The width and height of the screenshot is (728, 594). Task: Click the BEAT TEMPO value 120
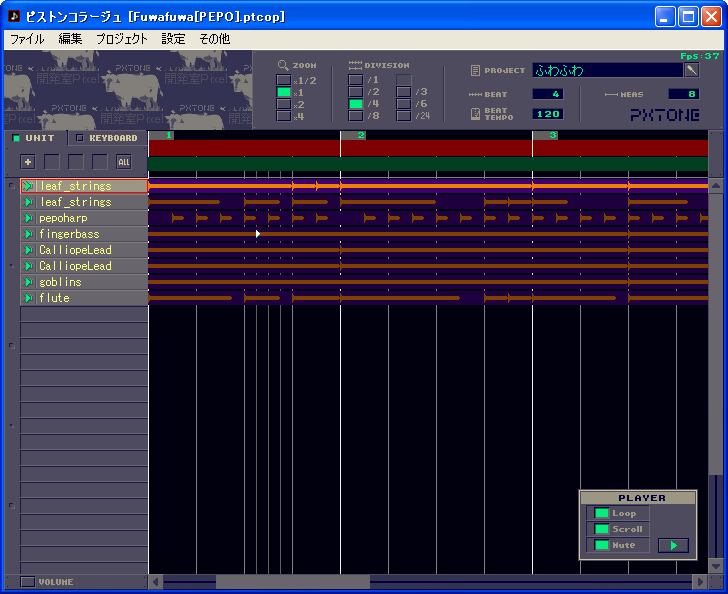pos(548,114)
